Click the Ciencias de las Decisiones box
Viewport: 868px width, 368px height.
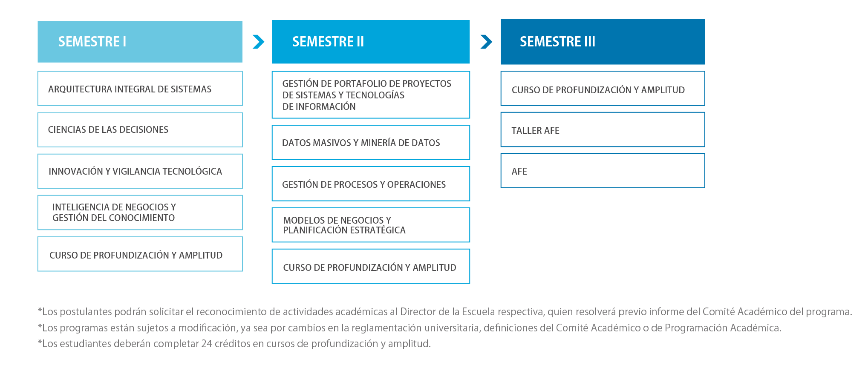[x=140, y=130]
